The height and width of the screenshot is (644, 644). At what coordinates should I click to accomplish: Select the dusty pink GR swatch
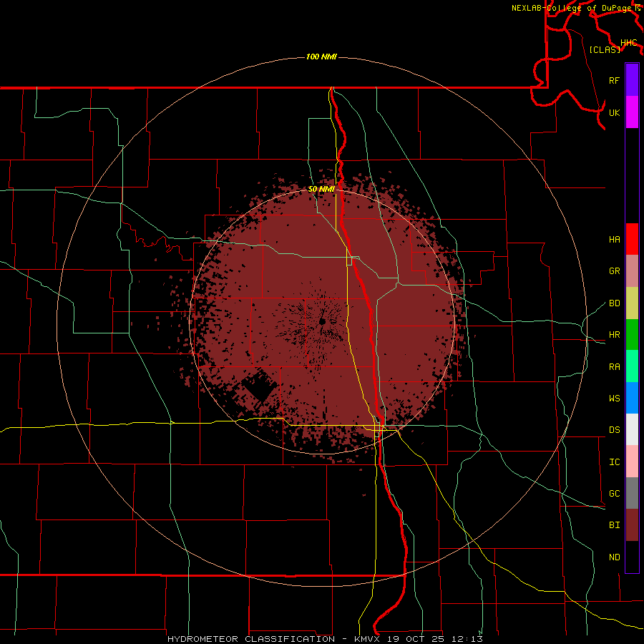coord(632,271)
